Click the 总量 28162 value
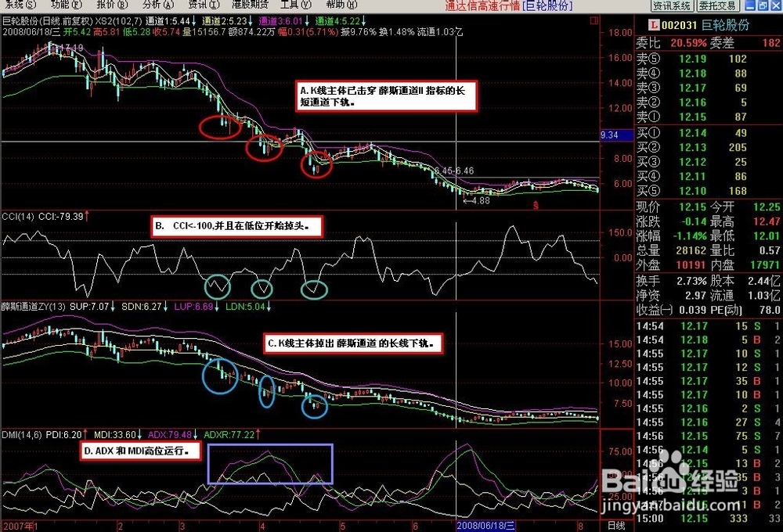 691,250
